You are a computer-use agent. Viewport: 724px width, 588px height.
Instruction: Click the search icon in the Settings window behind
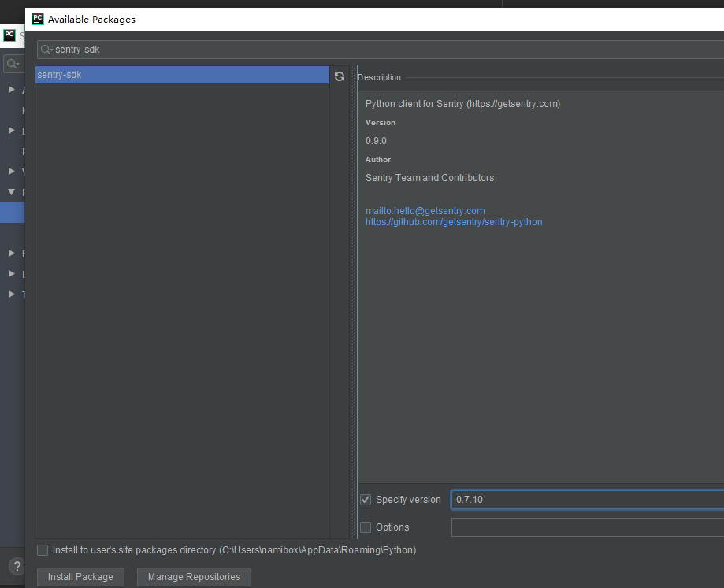pos(13,64)
